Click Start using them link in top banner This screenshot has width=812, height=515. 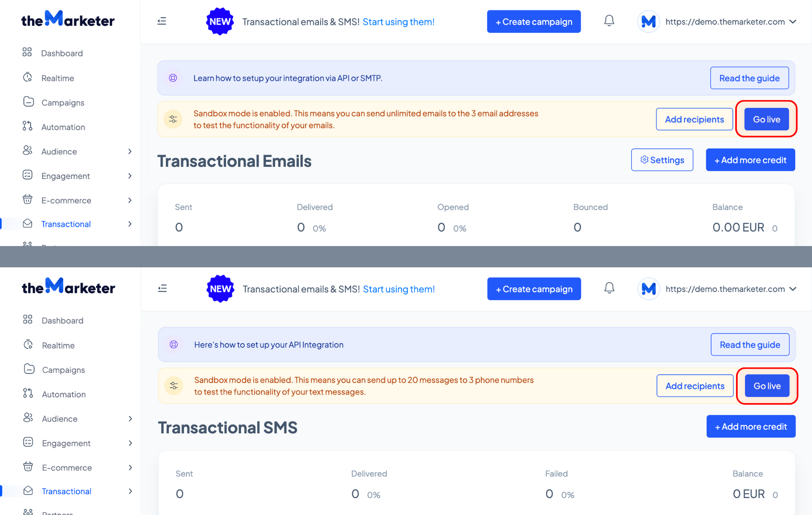coord(398,22)
